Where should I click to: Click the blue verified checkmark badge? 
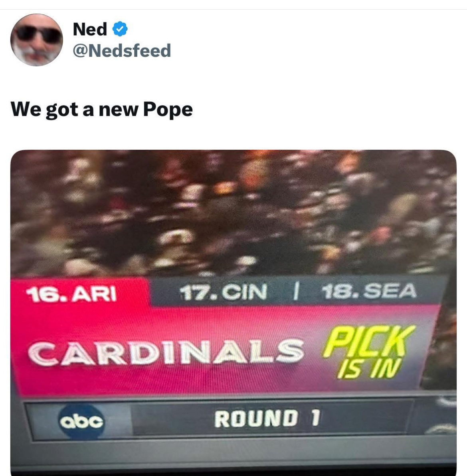120,29
